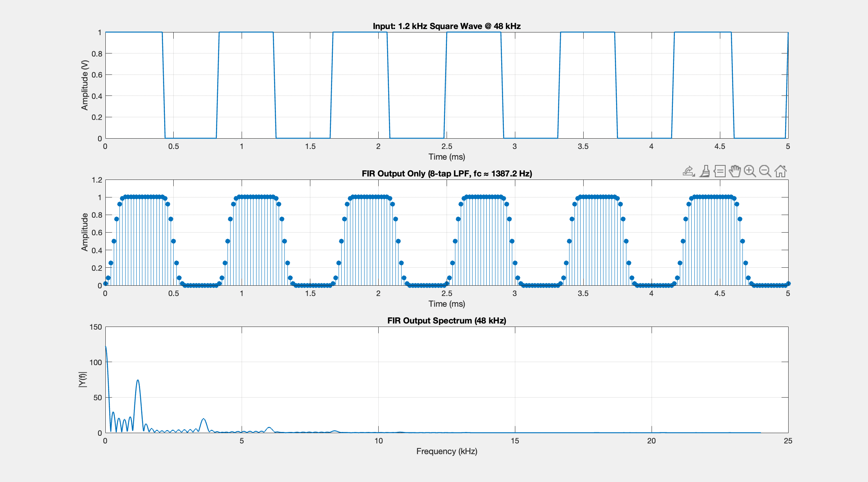
Task: Click the 'Time (ms)' label under the FIR stem plot
Action: point(447,304)
